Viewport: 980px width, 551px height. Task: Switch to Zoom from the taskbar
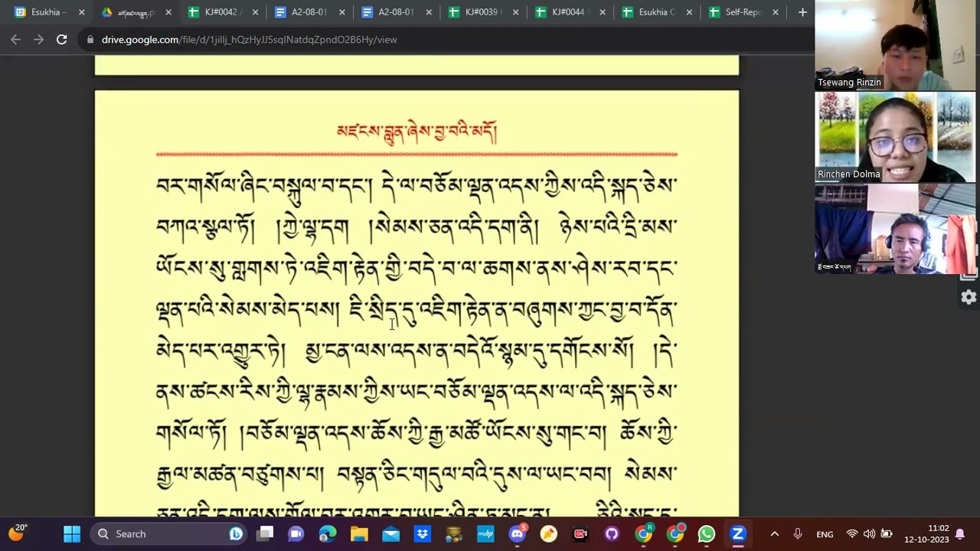pyautogui.click(x=738, y=533)
